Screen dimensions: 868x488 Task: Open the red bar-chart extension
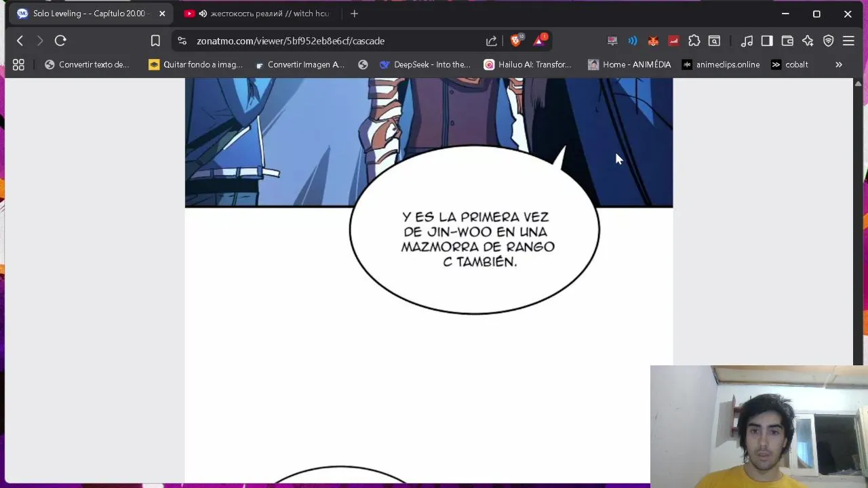[673, 41]
